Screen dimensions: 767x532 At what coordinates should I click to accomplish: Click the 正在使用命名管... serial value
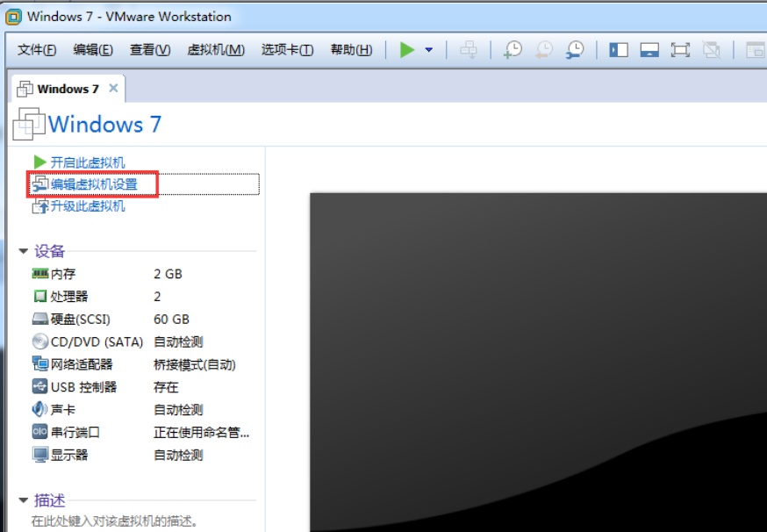click(202, 433)
